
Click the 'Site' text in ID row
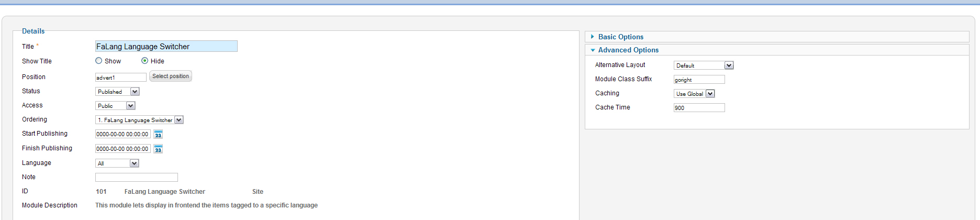click(258, 192)
